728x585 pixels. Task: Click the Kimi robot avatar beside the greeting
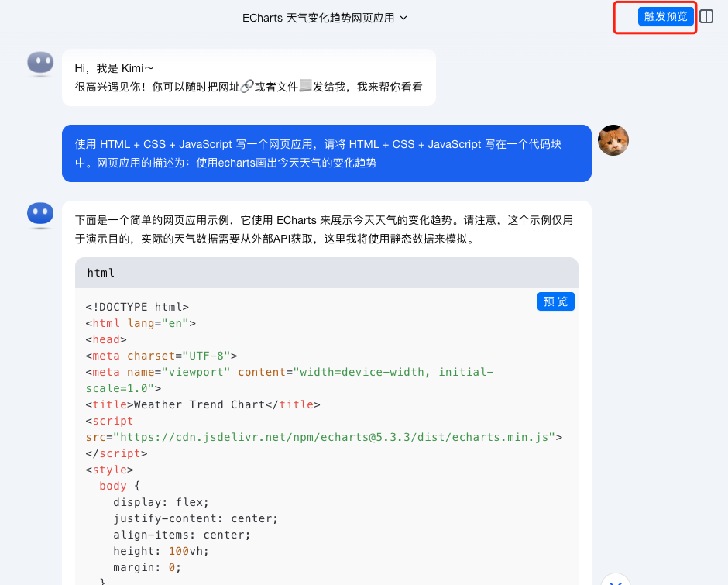click(x=40, y=64)
